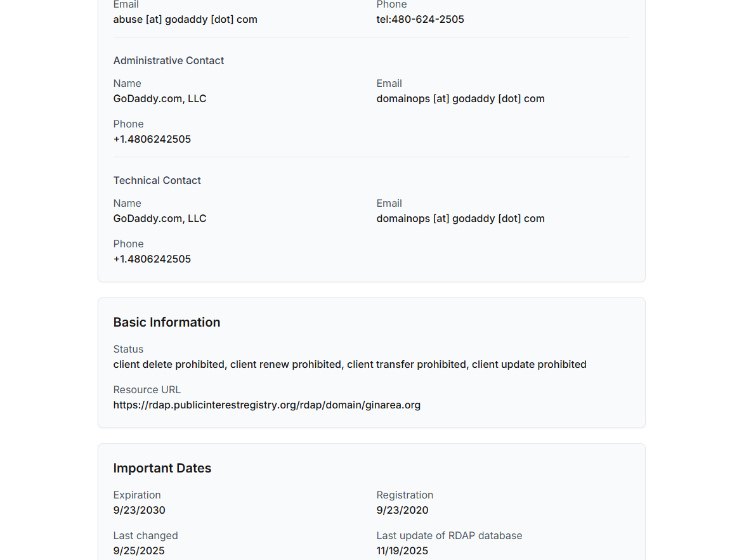Click the tel:480-624-2505 phone number
This screenshot has height=560, width=751.
pyautogui.click(x=420, y=19)
